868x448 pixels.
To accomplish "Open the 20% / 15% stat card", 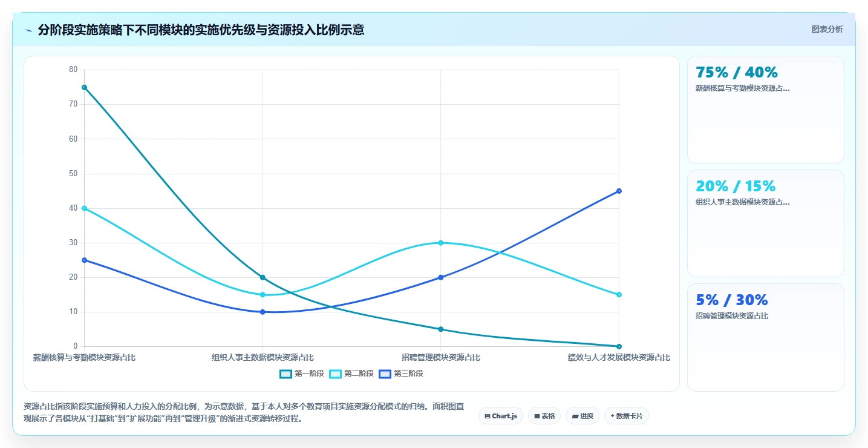I will point(766,223).
